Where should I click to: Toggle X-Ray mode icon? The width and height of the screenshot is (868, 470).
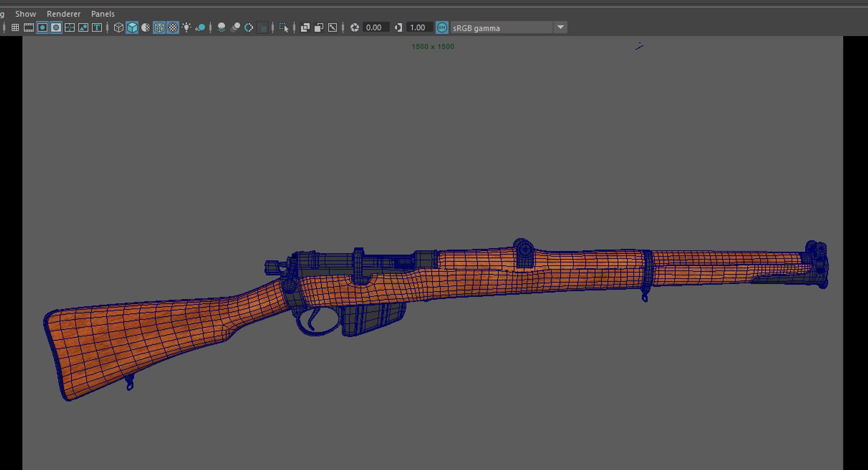305,28
